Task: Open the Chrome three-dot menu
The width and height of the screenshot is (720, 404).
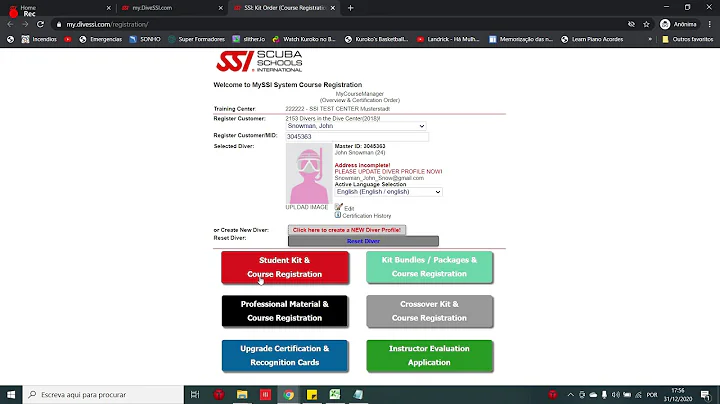Action: click(710, 24)
